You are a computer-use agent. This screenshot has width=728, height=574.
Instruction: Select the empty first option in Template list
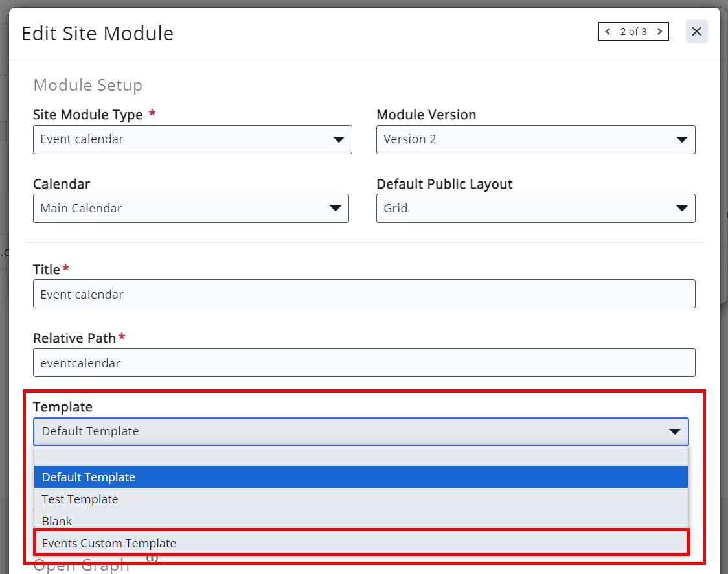coord(361,456)
